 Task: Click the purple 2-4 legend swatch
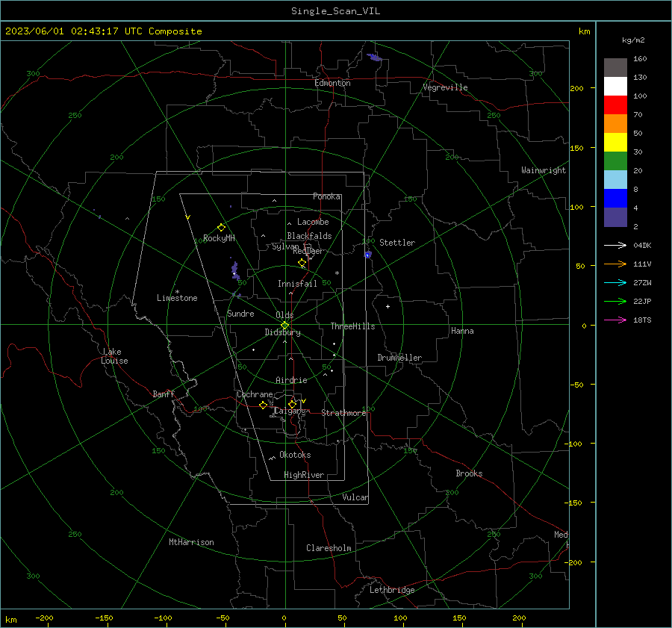coord(615,217)
